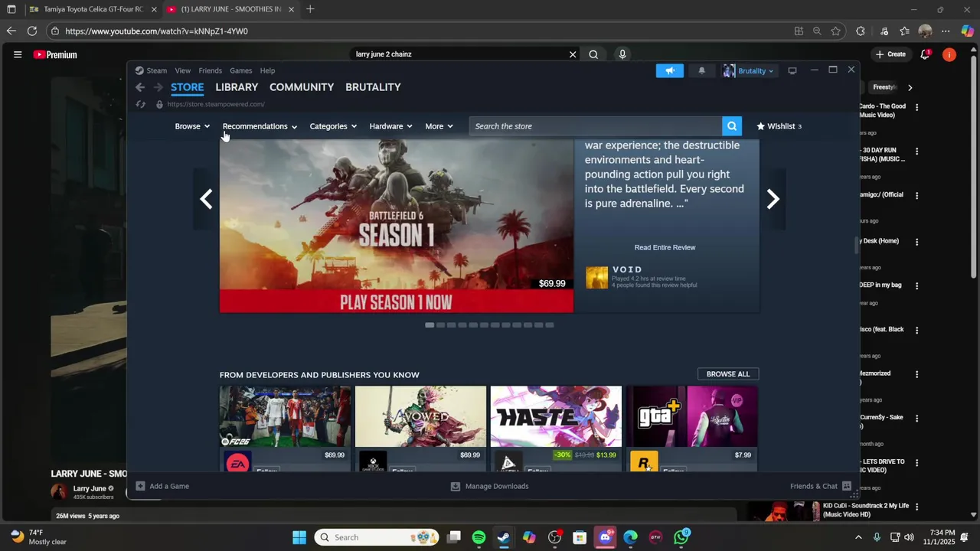Open Steam notifications bell
This screenshot has height=551, width=980.
[x=701, y=70]
